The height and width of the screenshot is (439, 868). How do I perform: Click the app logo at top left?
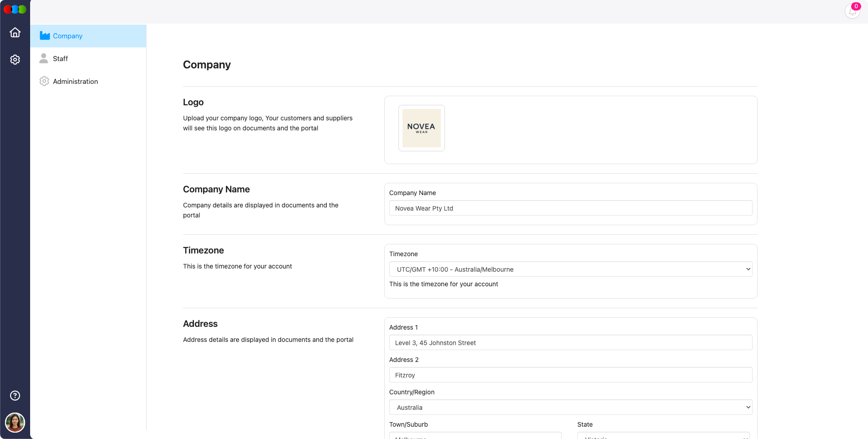[15, 9]
